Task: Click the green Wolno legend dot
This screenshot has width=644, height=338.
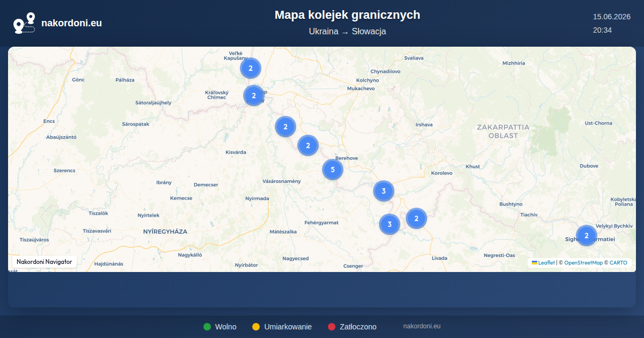Action: click(x=207, y=327)
